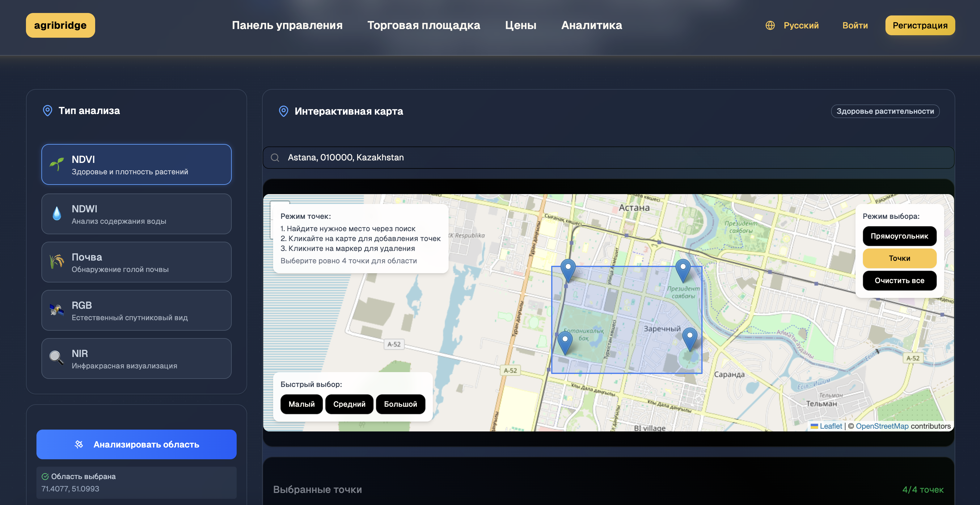Switch selection mode to Прямоугольник

pos(899,236)
